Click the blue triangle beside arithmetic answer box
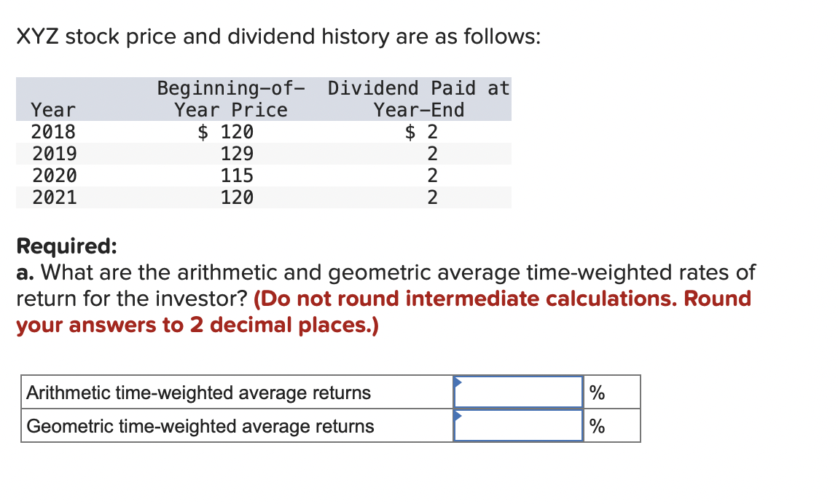The width and height of the screenshot is (838, 504). pyautogui.click(x=458, y=382)
